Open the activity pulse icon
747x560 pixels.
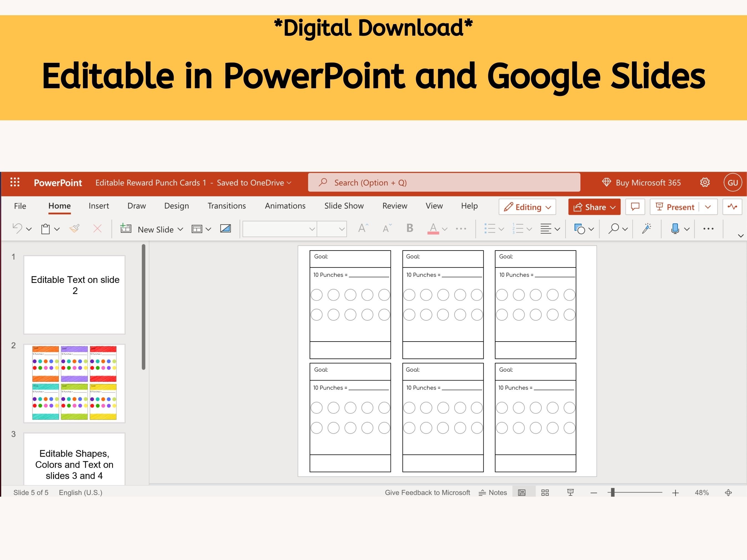click(732, 207)
